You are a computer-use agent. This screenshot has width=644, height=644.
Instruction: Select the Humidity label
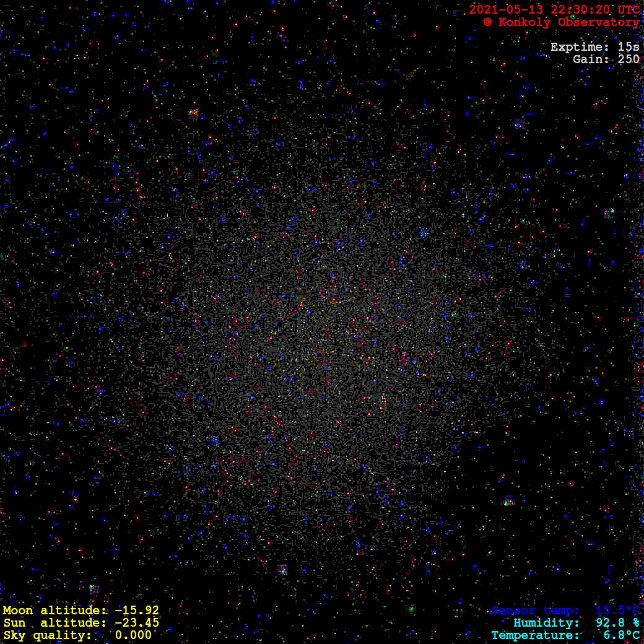click(x=546, y=623)
